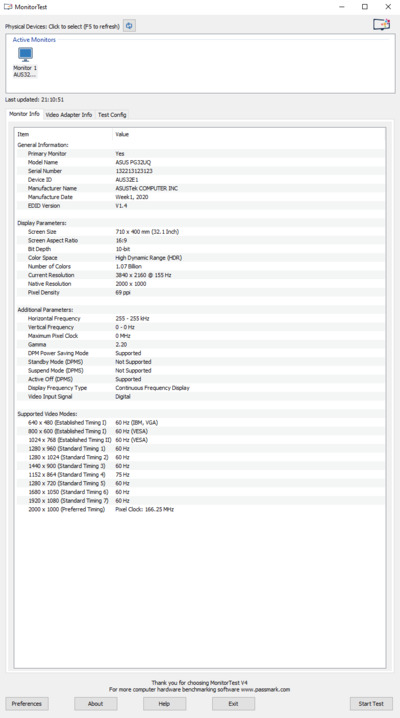This screenshot has width=400, height=718.
Task: Open Preferences
Action: [x=27, y=703]
